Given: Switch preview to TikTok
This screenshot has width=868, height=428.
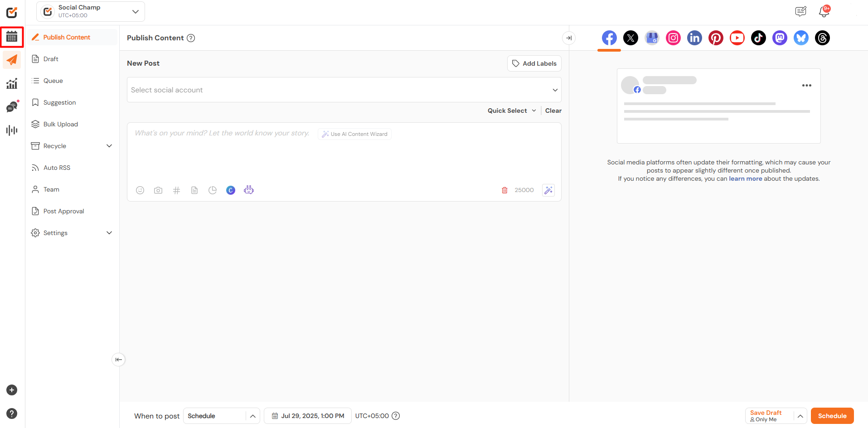Looking at the screenshot, I should point(758,38).
